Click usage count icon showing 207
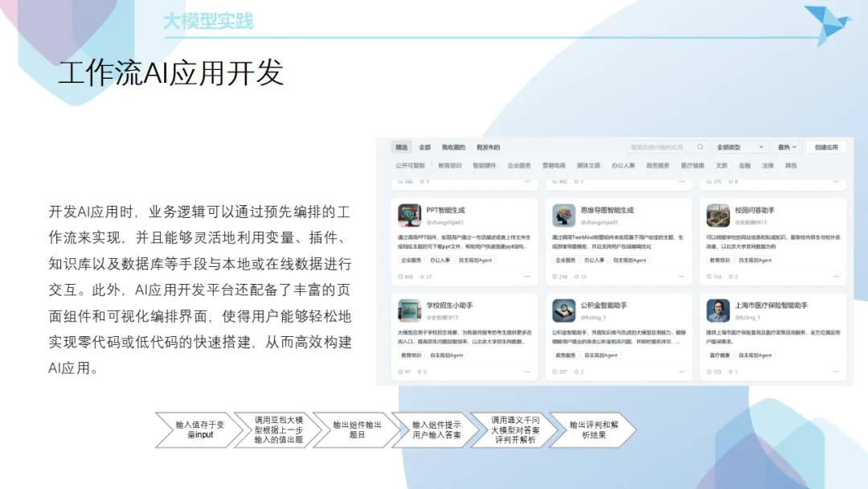 (555, 372)
